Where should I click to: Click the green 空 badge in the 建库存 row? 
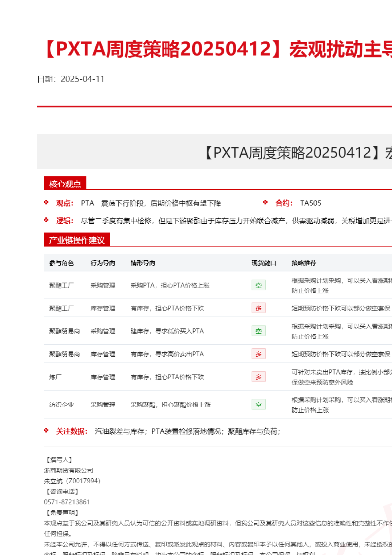coord(258,331)
